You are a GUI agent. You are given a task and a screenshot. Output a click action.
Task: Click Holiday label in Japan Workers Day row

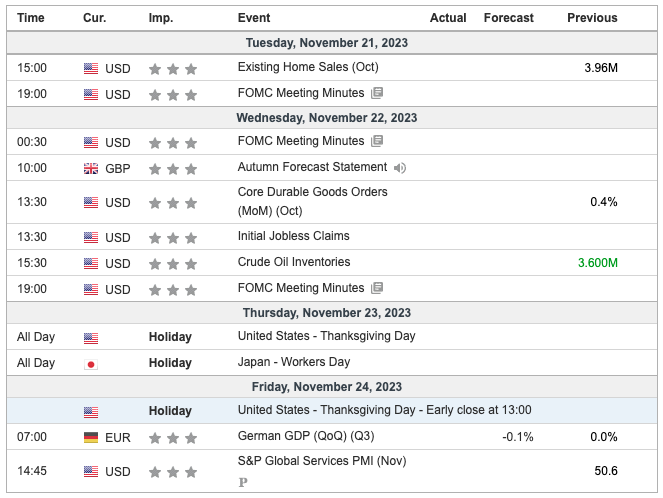click(170, 363)
